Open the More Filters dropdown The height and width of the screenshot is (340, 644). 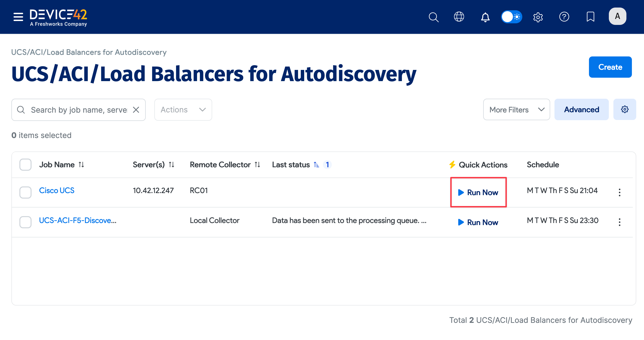(517, 110)
